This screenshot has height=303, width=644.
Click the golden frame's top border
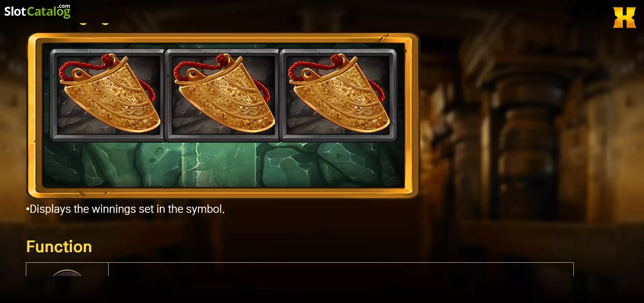tap(224, 38)
